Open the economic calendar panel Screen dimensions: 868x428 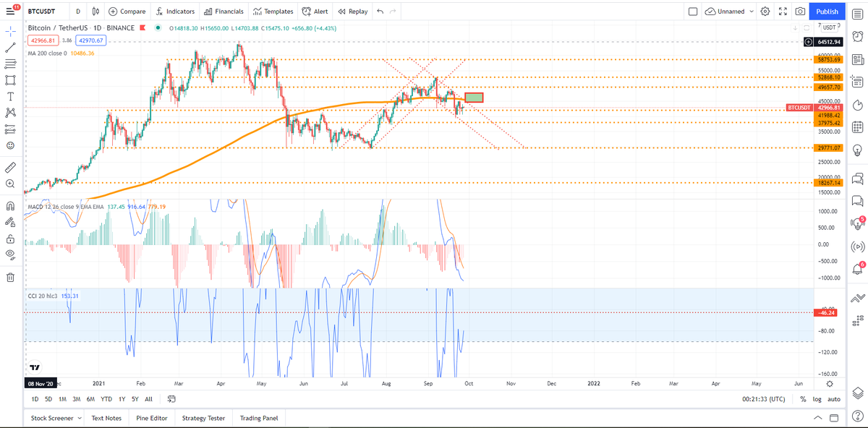(x=858, y=127)
